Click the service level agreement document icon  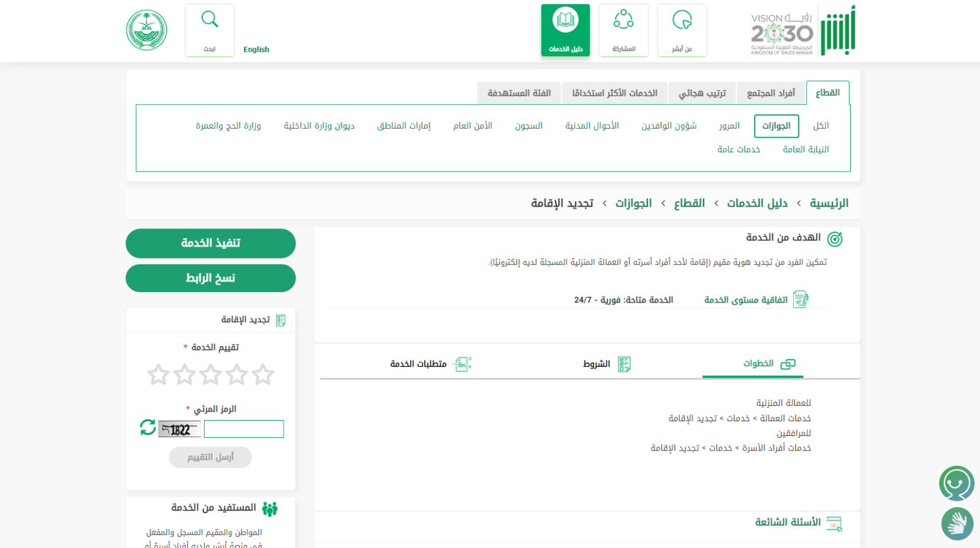pos(801,299)
